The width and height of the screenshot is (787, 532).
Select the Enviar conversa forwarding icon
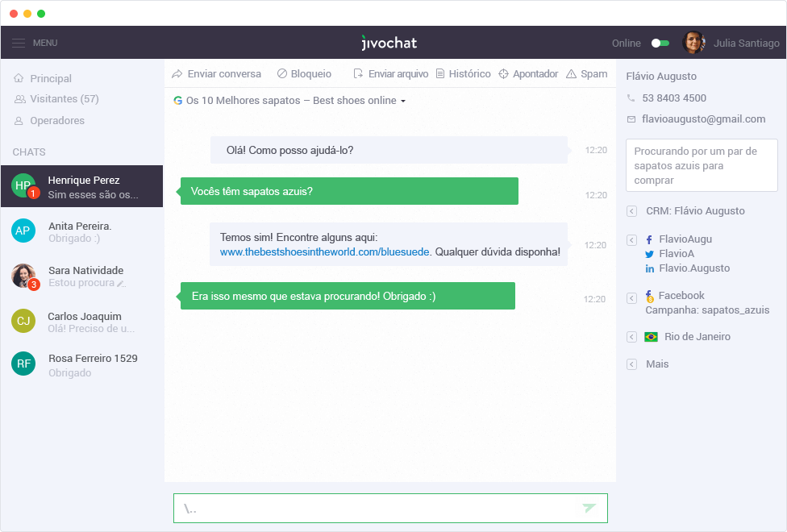pos(177,73)
